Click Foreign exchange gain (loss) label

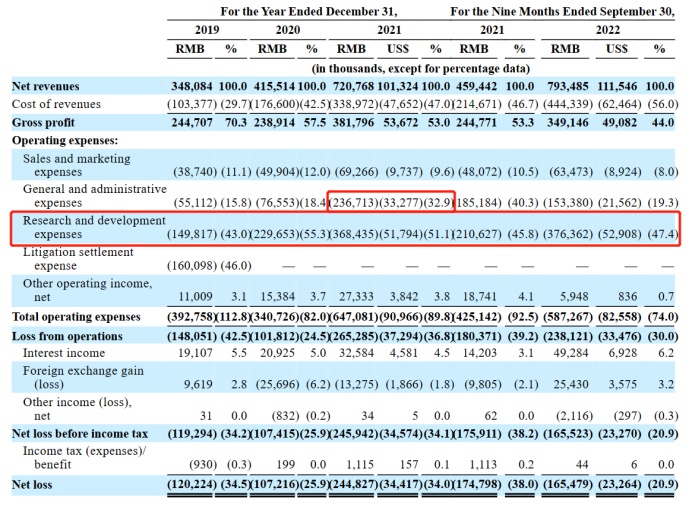coord(83,377)
